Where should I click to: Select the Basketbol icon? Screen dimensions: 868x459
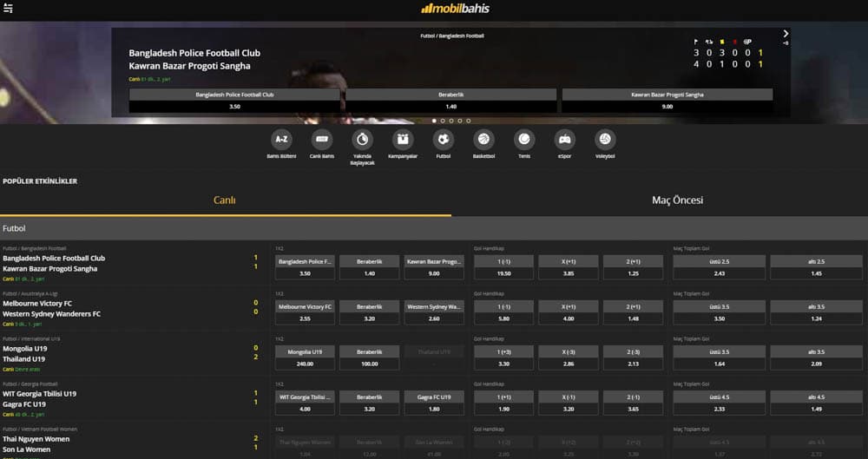483,140
